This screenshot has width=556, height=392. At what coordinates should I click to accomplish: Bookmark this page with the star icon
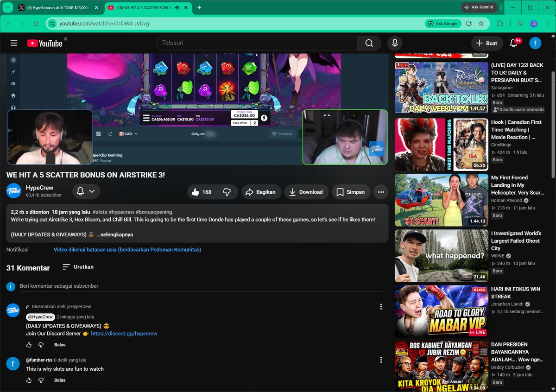click(481, 23)
